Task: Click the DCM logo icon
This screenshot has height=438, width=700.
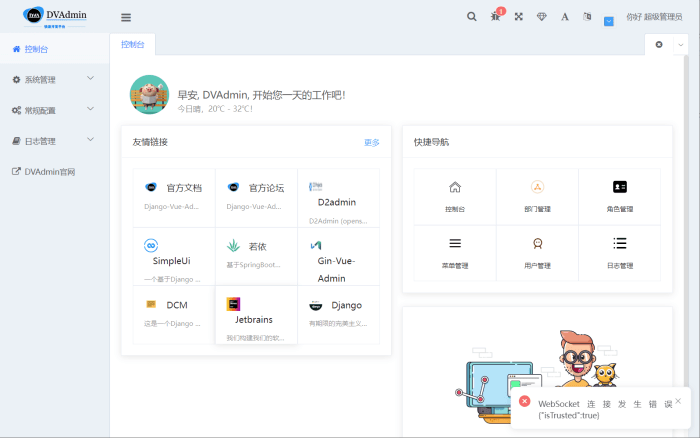Action: pos(151,304)
